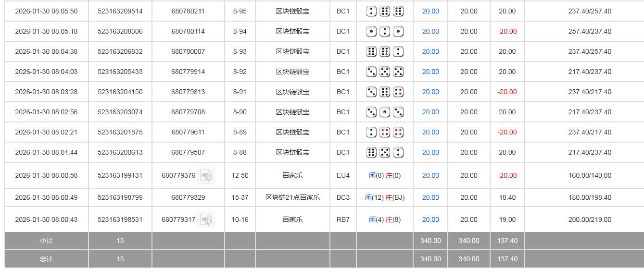The width and height of the screenshot is (644, 279).
Task: Click the middle red-dot dice in row 8-90
Action: tap(384, 112)
